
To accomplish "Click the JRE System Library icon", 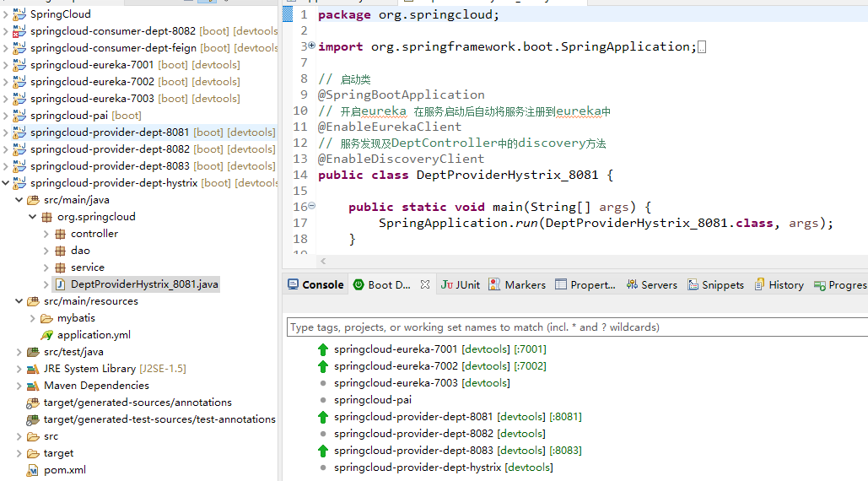I will (x=33, y=369).
